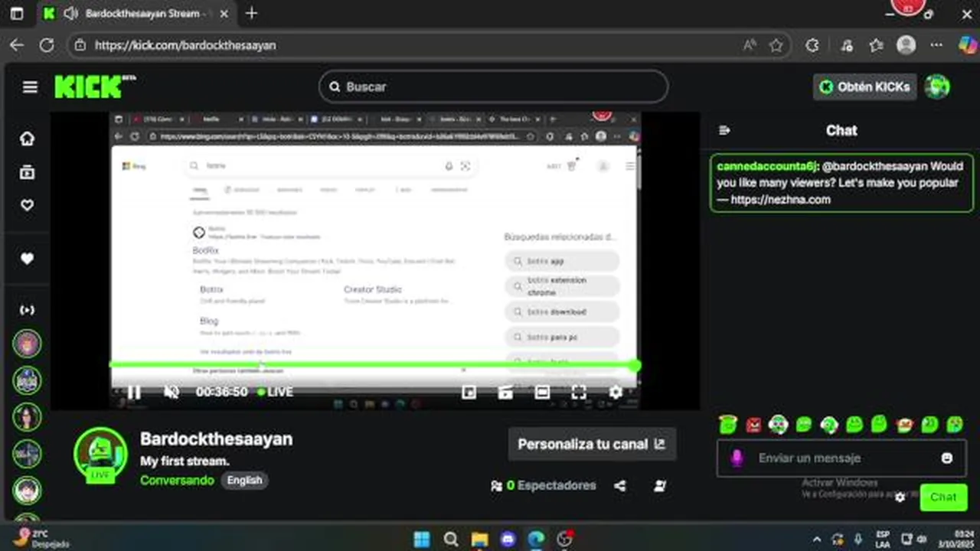Toggle theater mode in the player
Viewport: 980px width, 551px height.
pos(542,392)
